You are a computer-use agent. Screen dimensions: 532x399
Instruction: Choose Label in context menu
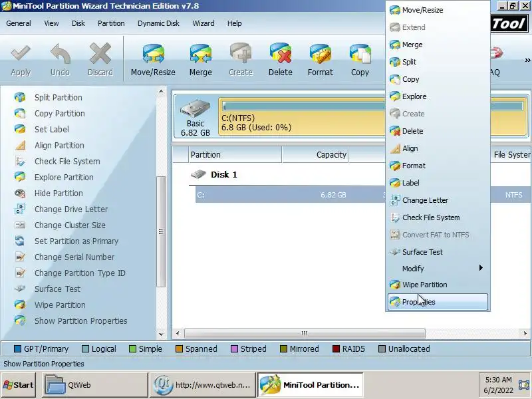438,183
